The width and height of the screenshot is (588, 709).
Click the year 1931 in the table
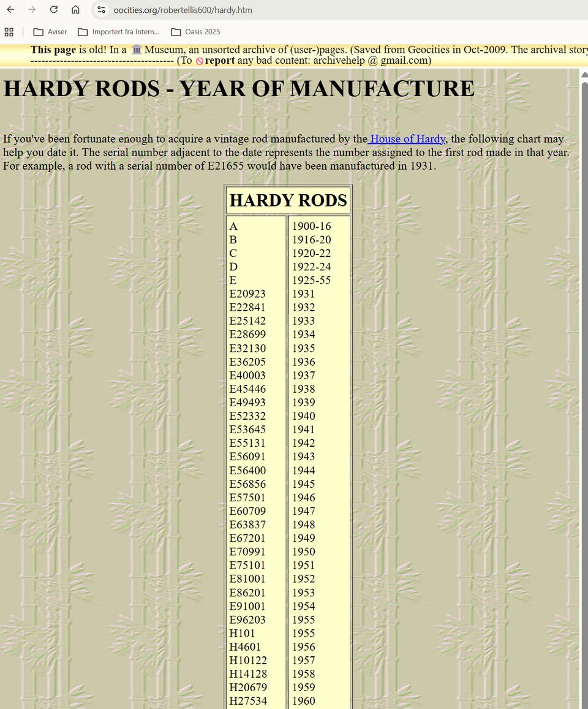tap(303, 294)
